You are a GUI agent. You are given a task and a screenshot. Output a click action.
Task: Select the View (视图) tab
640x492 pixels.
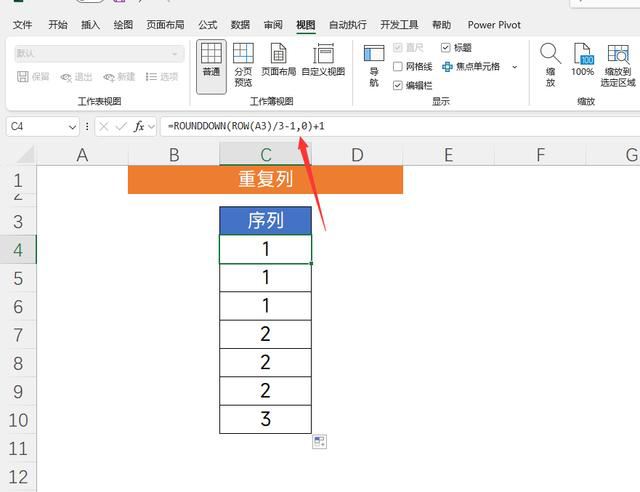point(305,25)
